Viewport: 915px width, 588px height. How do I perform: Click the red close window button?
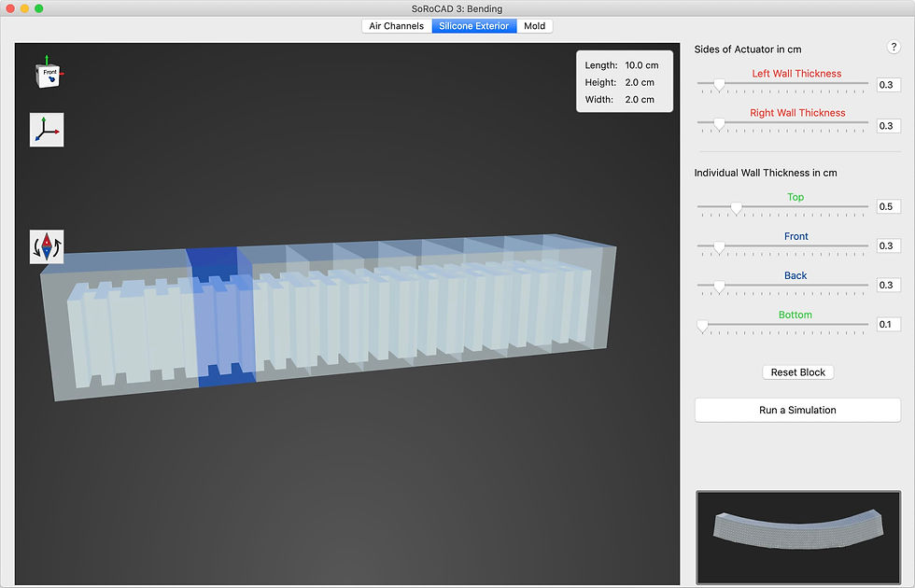(10, 8)
